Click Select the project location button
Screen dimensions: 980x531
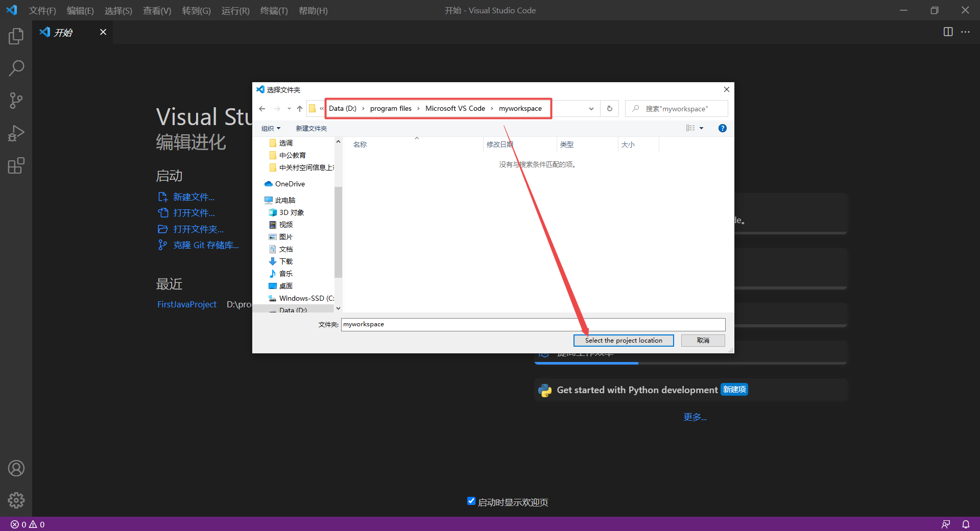pyautogui.click(x=624, y=341)
